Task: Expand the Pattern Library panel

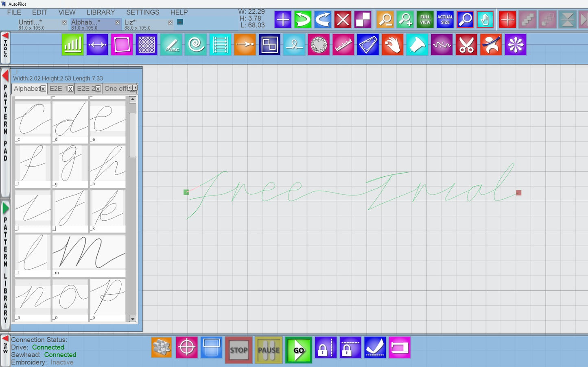Action: point(5,208)
